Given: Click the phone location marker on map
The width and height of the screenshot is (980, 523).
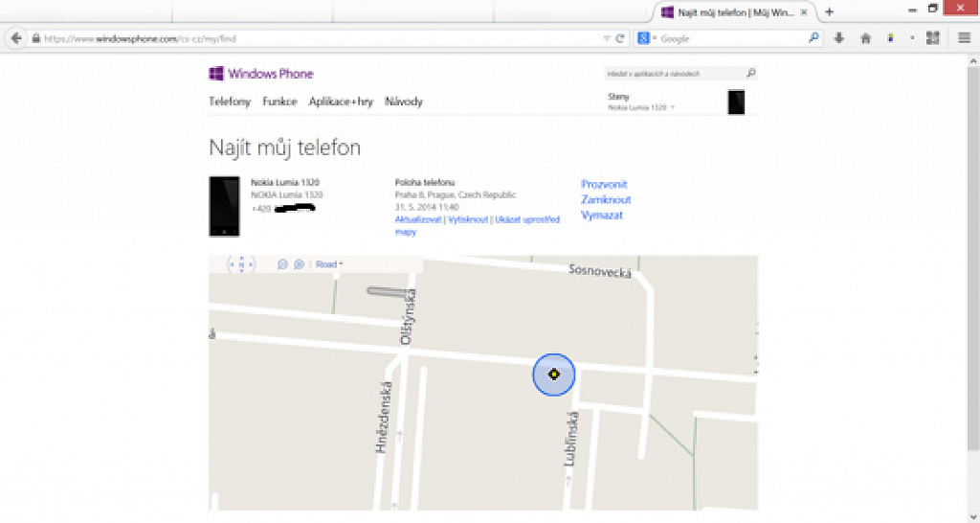Looking at the screenshot, I should 554,375.
